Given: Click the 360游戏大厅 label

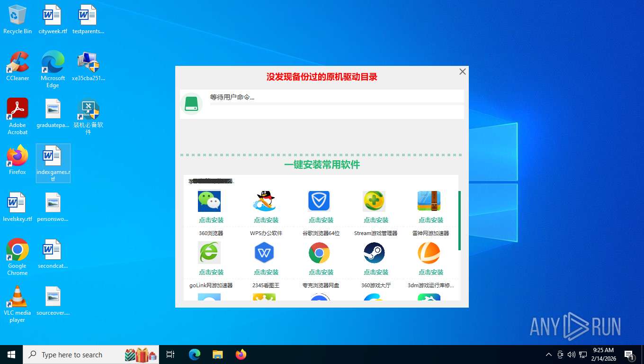Looking at the screenshot, I should 376,285.
